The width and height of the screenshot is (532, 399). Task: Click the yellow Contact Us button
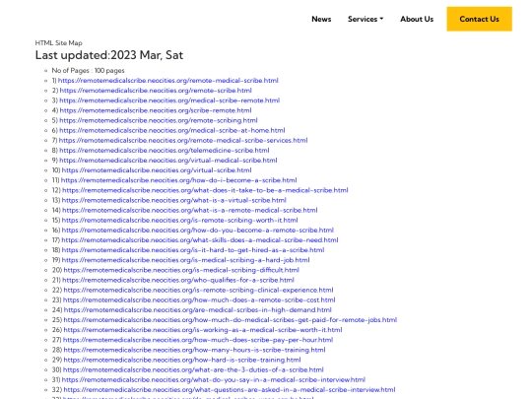click(479, 19)
